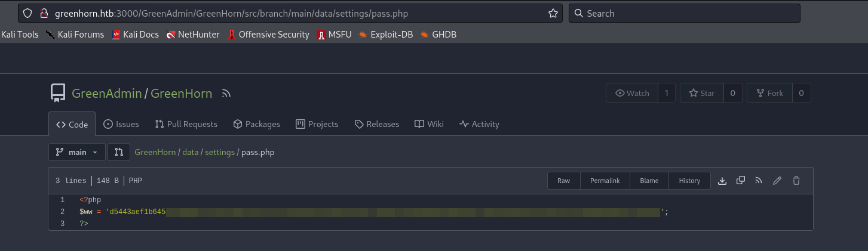Expand the main branch dropdown

click(x=77, y=152)
